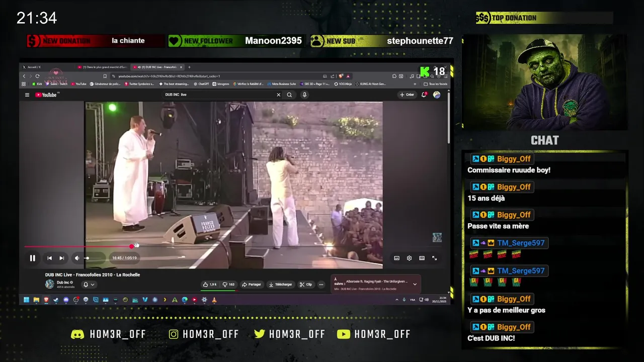
Task: Open player settings gear
Action: point(409,258)
